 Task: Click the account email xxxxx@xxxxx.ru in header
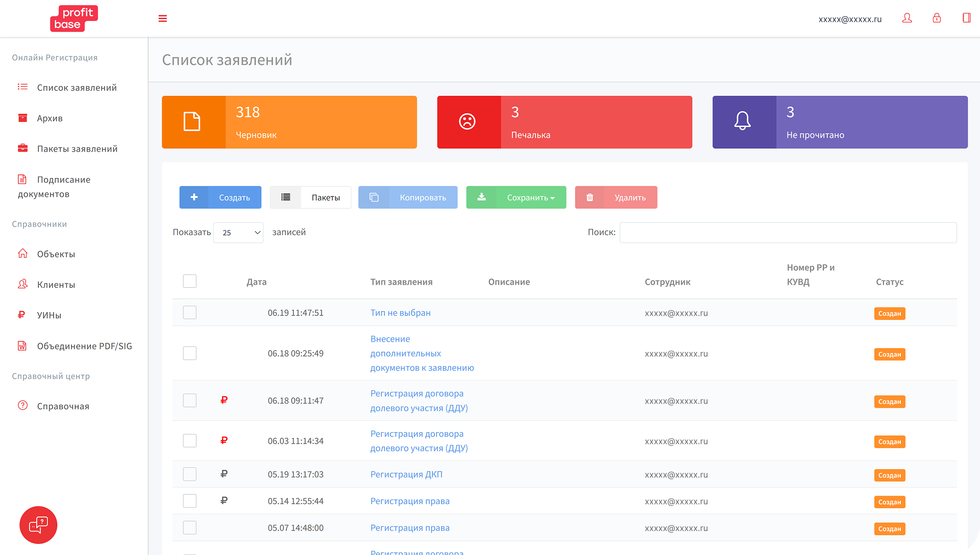[x=850, y=19]
